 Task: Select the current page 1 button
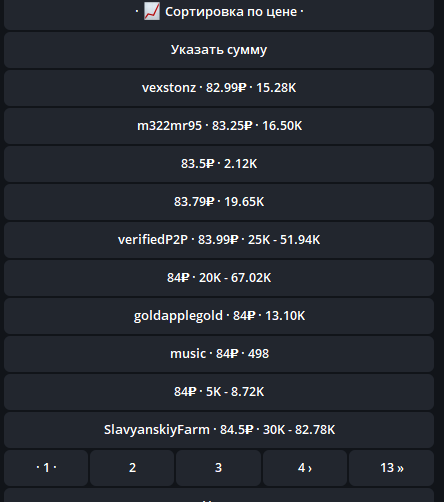pyautogui.click(x=46, y=468)
